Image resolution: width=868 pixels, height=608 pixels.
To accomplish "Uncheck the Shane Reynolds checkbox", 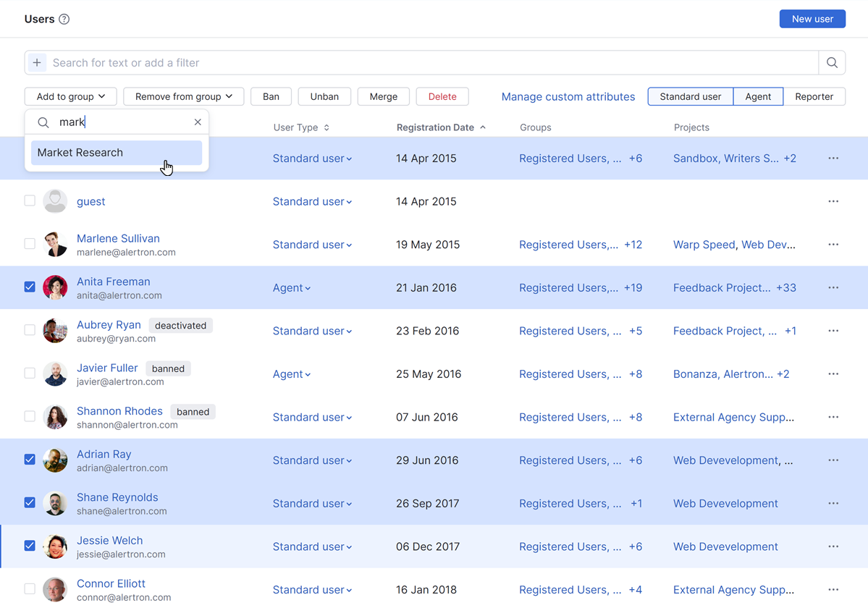I will tap(30, 502).
